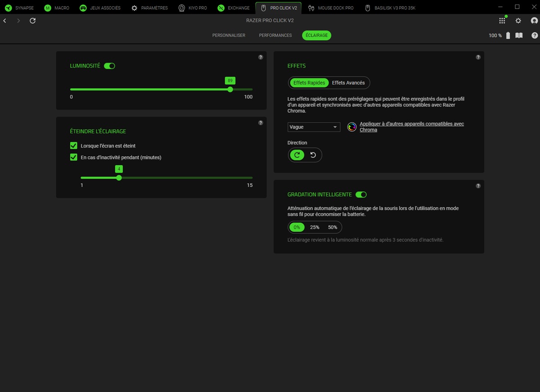The height and width of the screenshot is (392, 540).
Task: Open the Vague effect dropdown
Action: coord(314,127)
